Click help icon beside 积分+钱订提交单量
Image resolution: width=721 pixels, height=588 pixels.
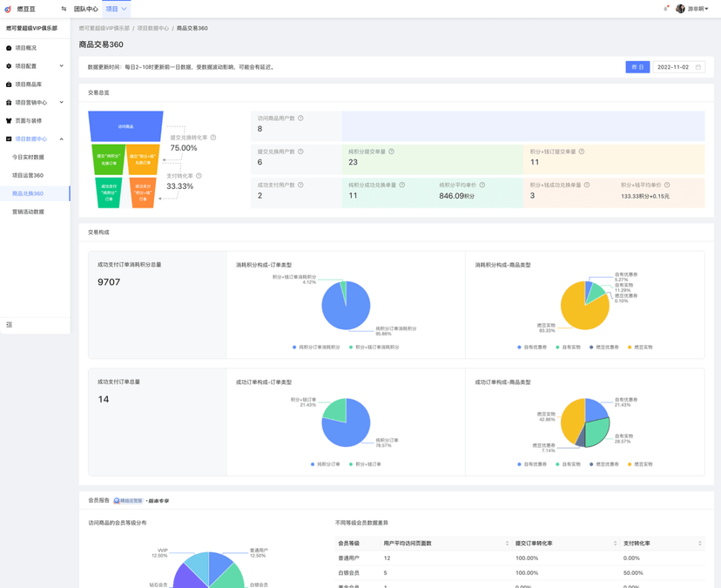581,152
